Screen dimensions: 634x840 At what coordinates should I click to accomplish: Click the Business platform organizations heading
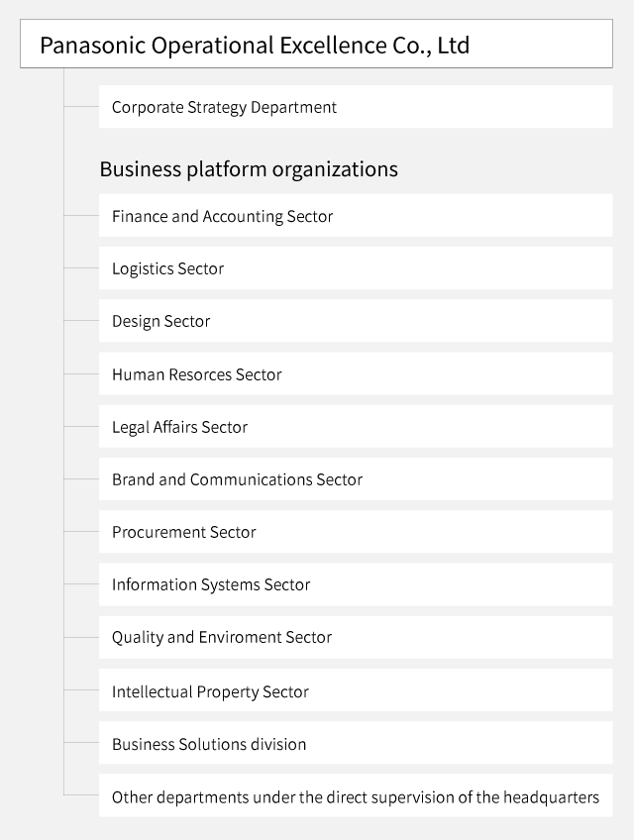click(x=249, y=169)
